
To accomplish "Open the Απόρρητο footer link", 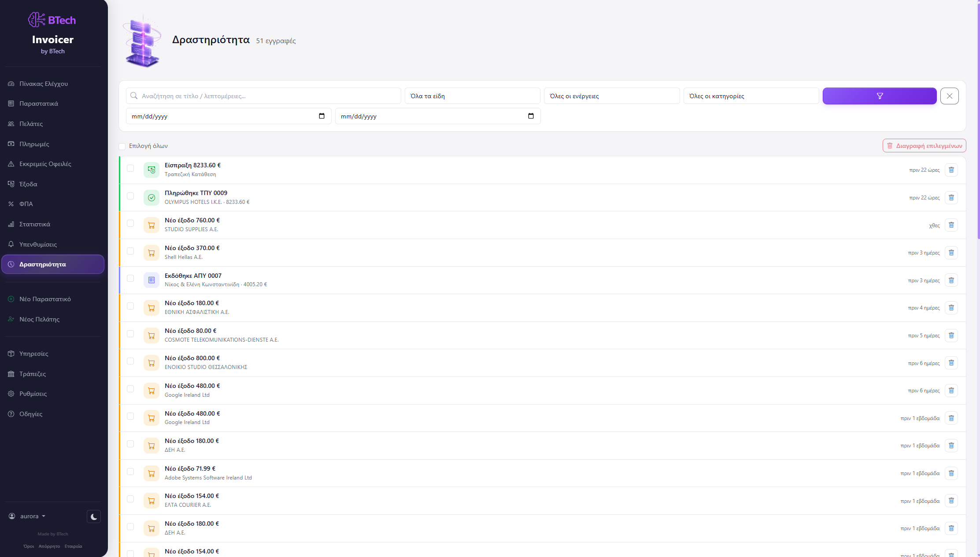I will pos(49,546).
